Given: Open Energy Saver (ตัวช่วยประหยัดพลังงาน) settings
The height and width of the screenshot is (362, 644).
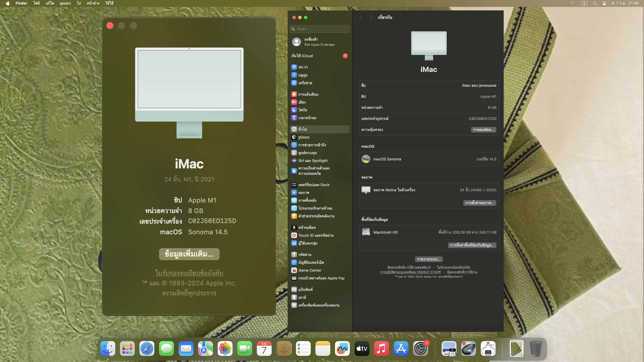Looking at the screenshot, I should [x=319, y=216].
